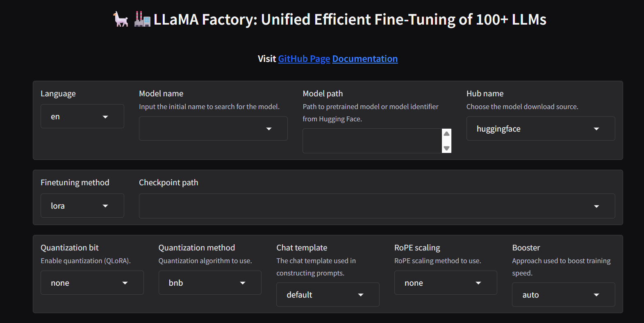Open the Quantization method dropdown showing bnb
This screenshot has height=323, width=644.
(x=209, y=282)
